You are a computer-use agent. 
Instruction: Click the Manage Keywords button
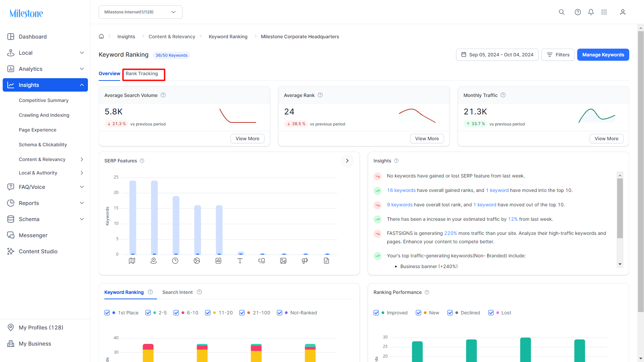(x=603, y=55)
